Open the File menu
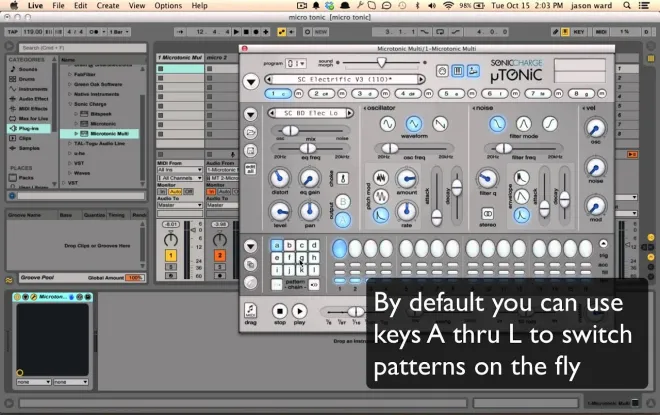This screenshot has height=415, width=660. coord(58,5)
